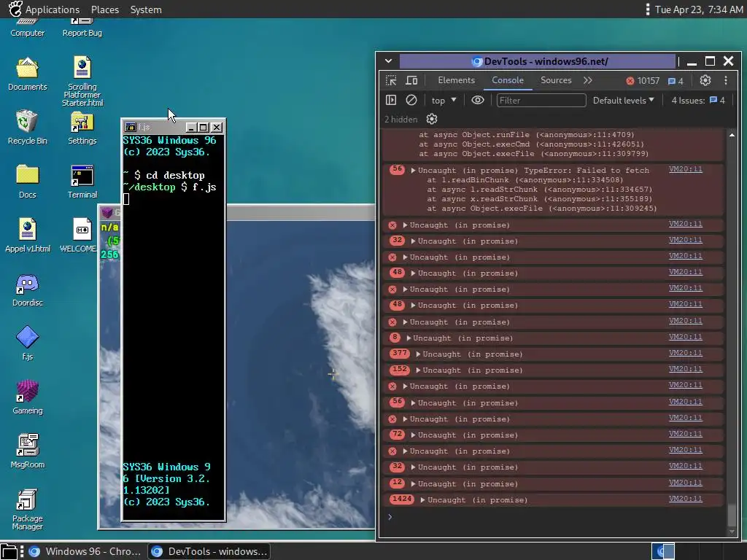Toggle the console sidebar panel
Image resolution: width=747 pixels, height=560 pixels.
[x=391, y=100]
